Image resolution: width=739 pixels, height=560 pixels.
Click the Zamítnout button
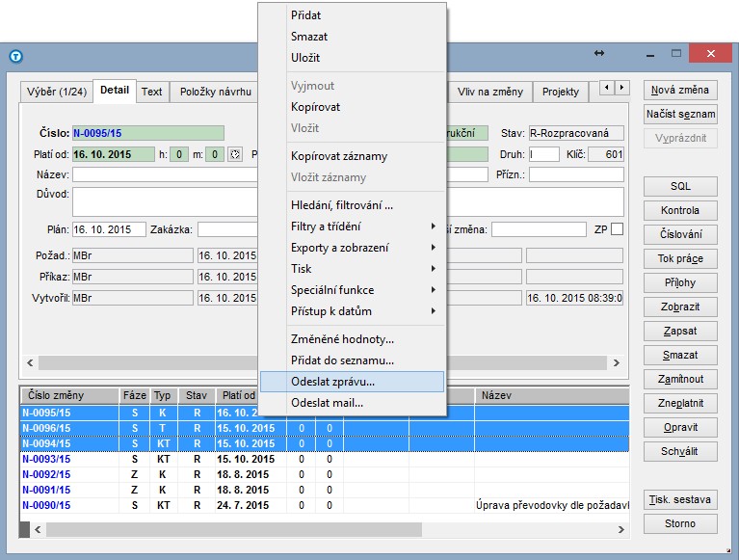680,379
